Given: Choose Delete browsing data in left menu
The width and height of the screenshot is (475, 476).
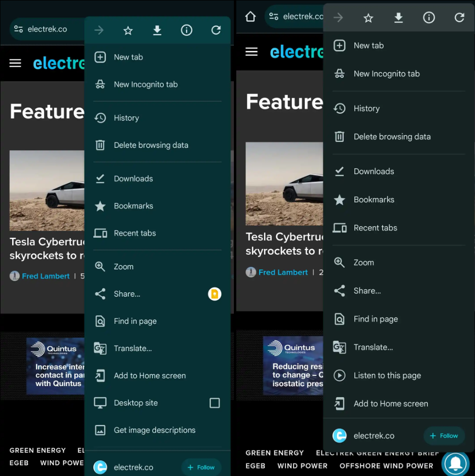Looking at the screenshot, I should tap(158, 145).
